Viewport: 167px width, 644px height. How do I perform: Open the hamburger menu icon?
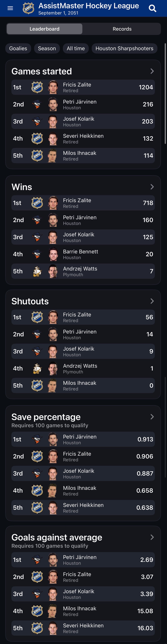coord(10,8)
